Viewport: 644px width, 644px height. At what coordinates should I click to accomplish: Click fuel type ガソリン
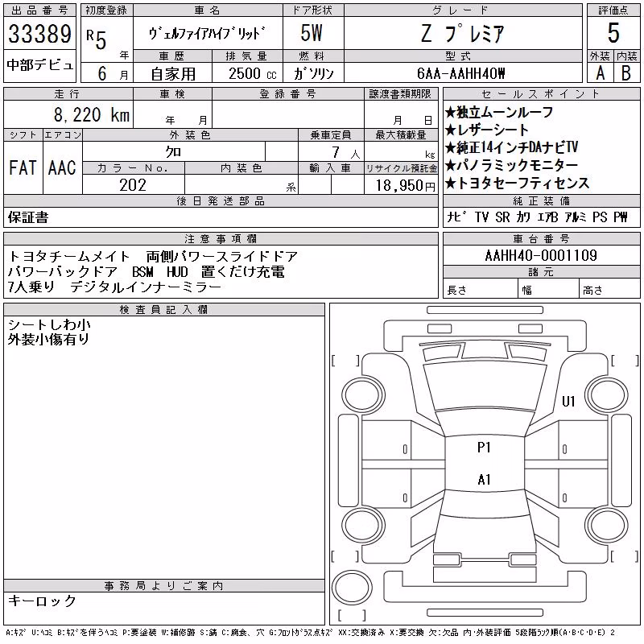pyautogui.click(x=314, y=74)
